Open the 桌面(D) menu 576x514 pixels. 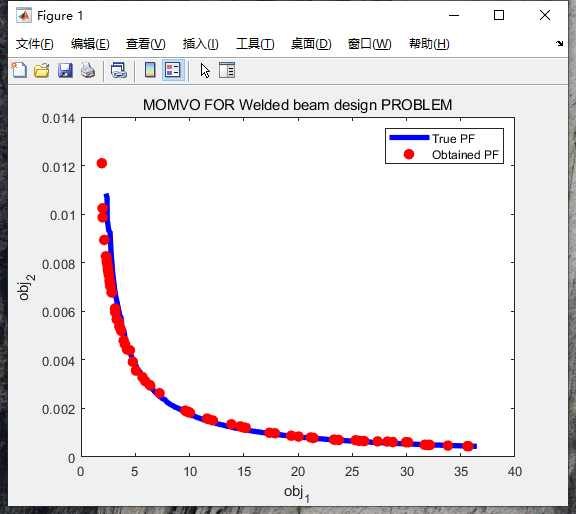[x=311, y=44]
